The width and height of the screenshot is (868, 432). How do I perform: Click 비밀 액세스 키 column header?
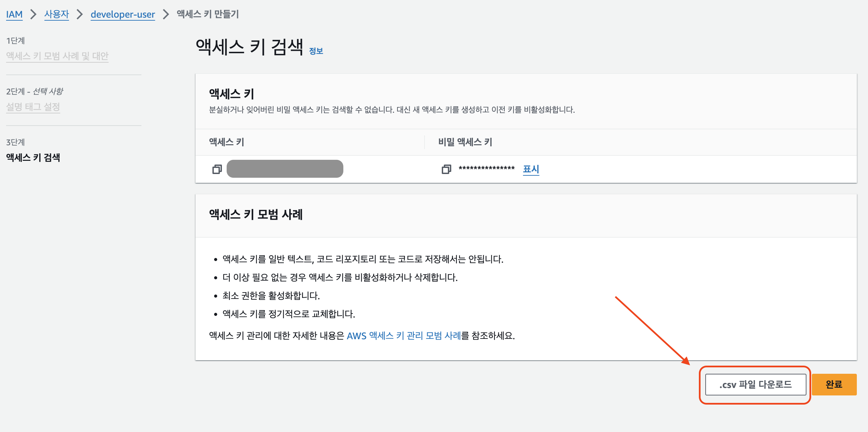point(465,142)
